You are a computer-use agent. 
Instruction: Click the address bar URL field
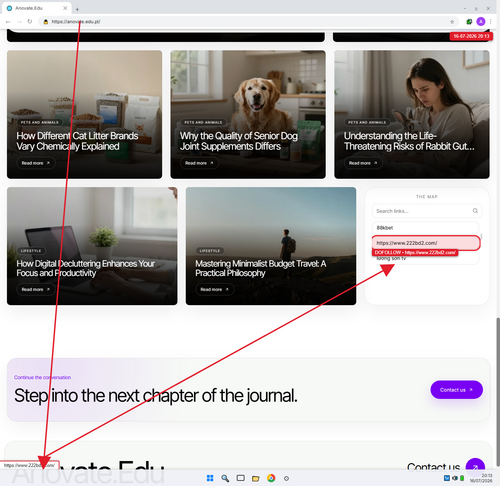247,22
